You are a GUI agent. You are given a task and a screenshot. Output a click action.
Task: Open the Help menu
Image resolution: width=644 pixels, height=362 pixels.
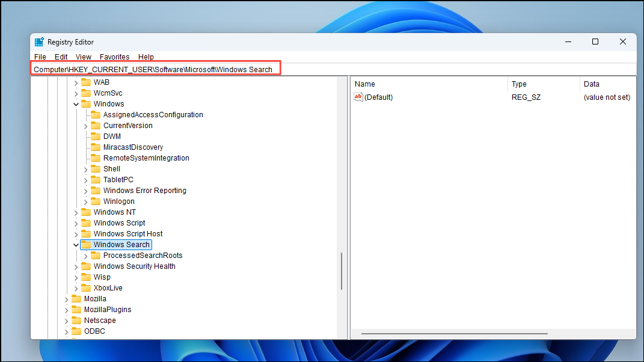click(146, 57)
